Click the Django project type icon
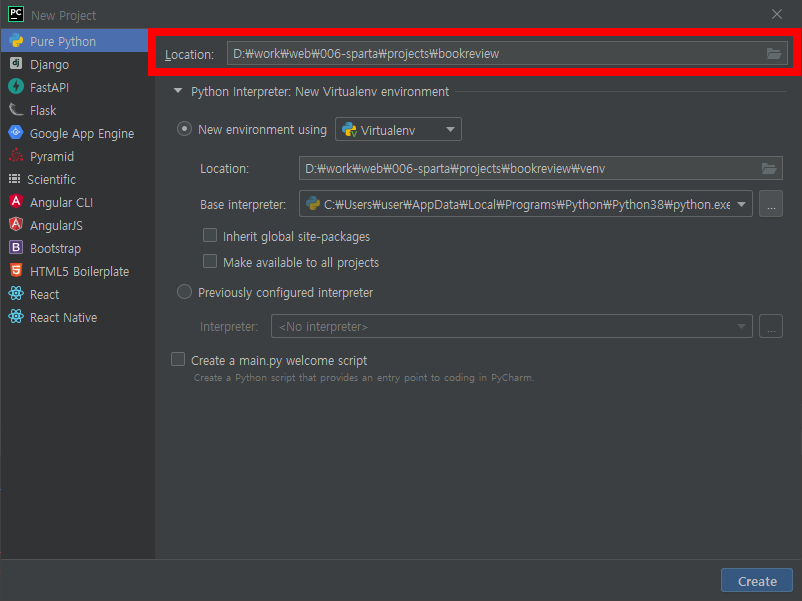This screenshot has width=802, height=601. coord(16,63)
